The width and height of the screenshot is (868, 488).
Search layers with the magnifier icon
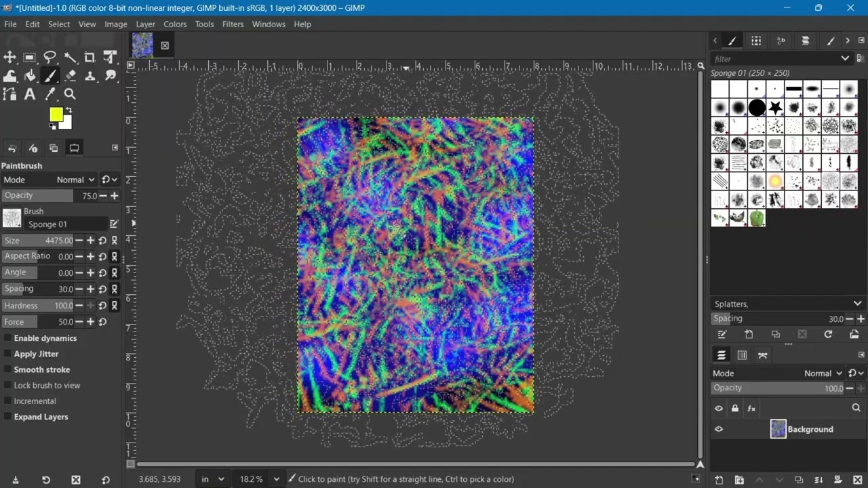856,408
